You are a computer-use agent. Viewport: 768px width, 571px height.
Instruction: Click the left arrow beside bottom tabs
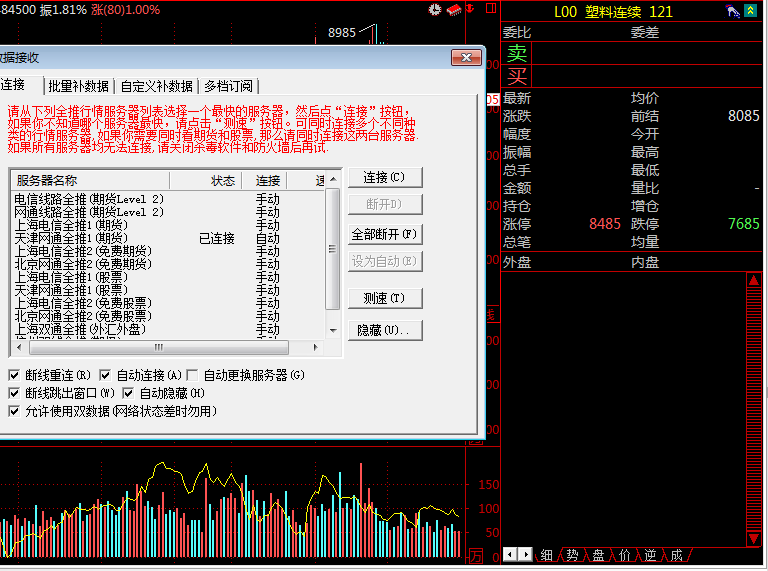coord(510,554)
